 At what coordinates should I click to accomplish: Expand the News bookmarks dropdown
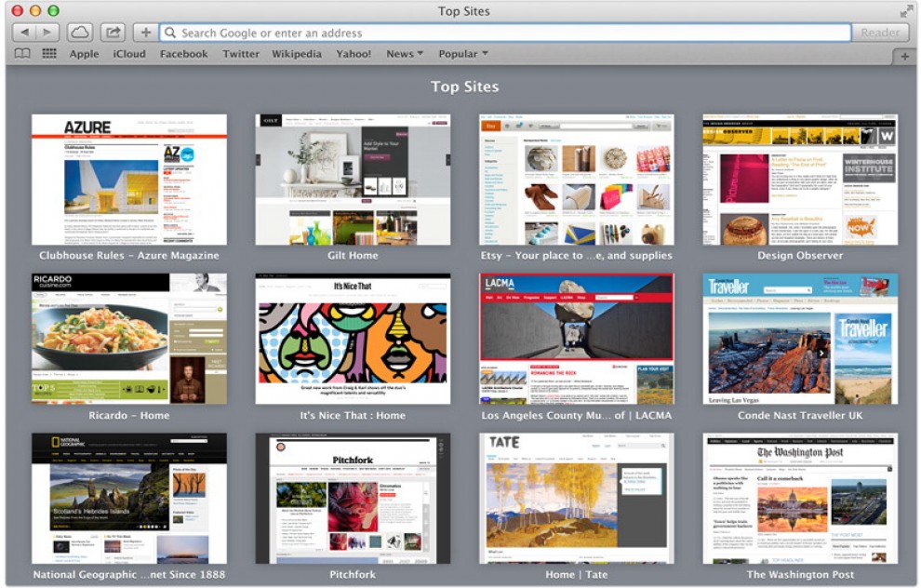[x=405, y=54]
